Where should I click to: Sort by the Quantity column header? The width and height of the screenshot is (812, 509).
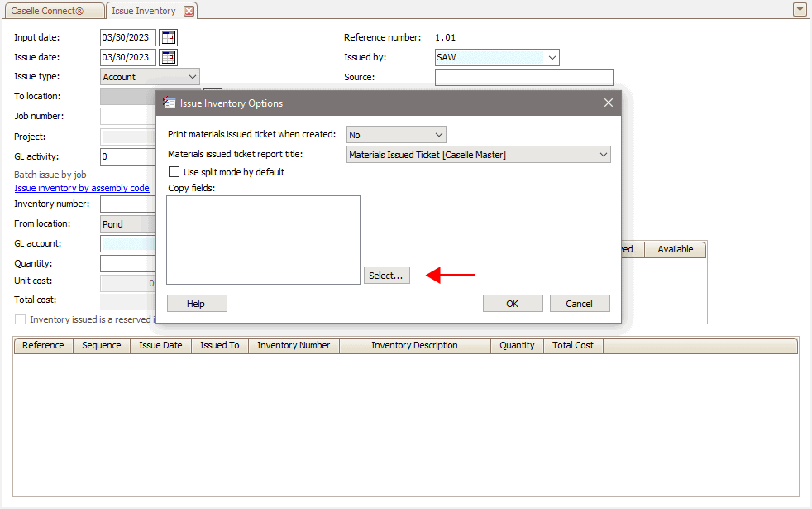point(517,345)
